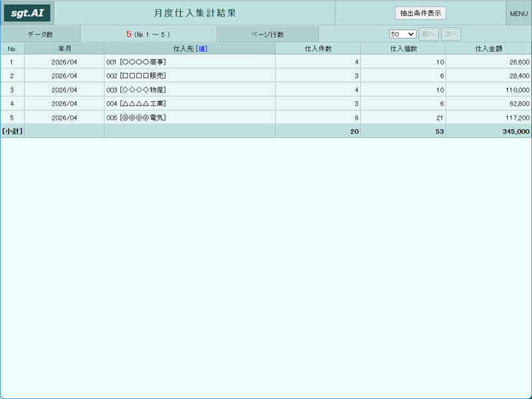Viewport: 532px width, 399px height.
Task: Select supplier 004 [△△△△工業]
Action: [x=136, y=104]
